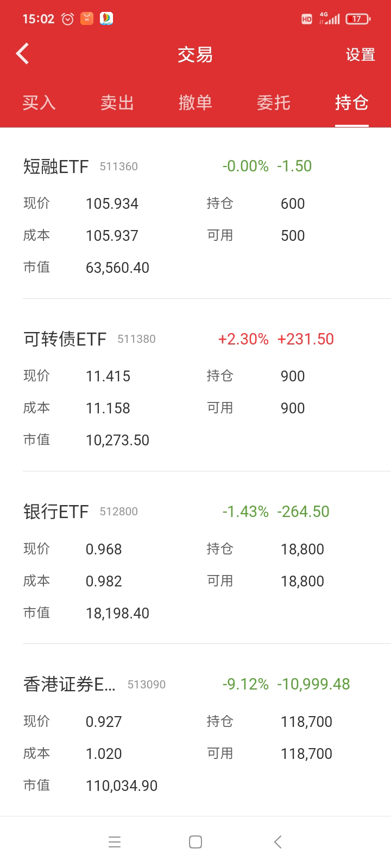
Task: Tap the orange shopping app notification icon
Action: click(87, 19)
